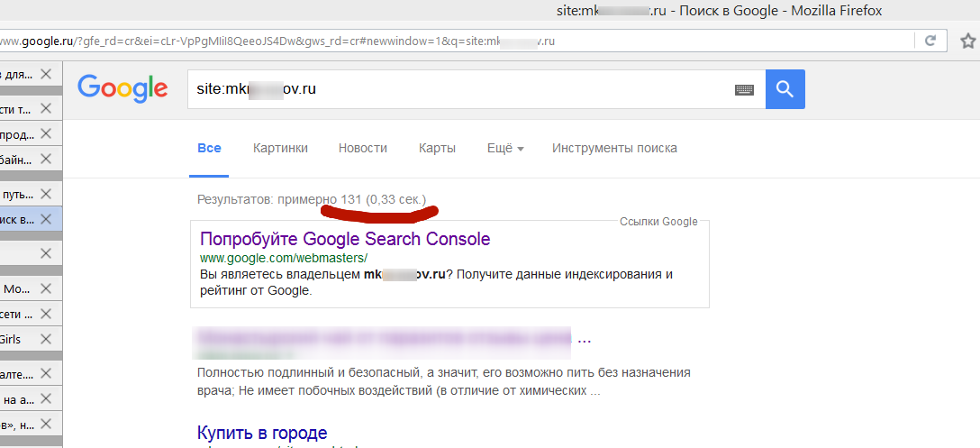This screenshot has width=980, height=448.
Task: Reload page with the Firefox refresh icon
Action: click(930, 41)
